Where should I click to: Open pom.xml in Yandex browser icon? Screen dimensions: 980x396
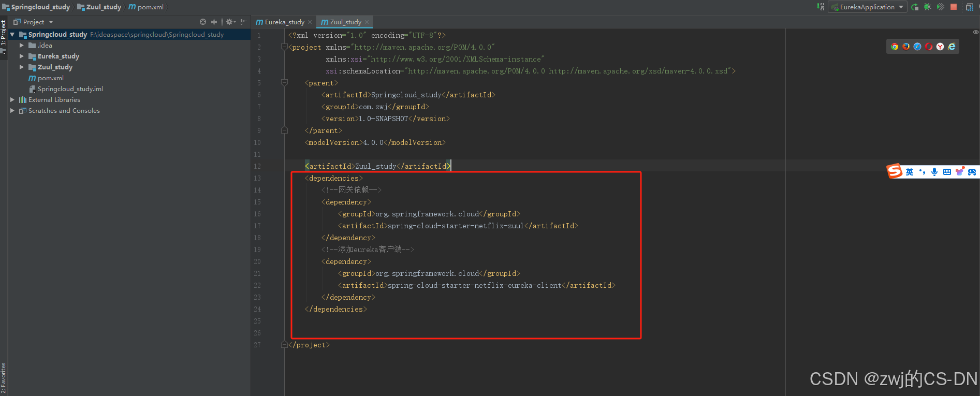[940, 47]
